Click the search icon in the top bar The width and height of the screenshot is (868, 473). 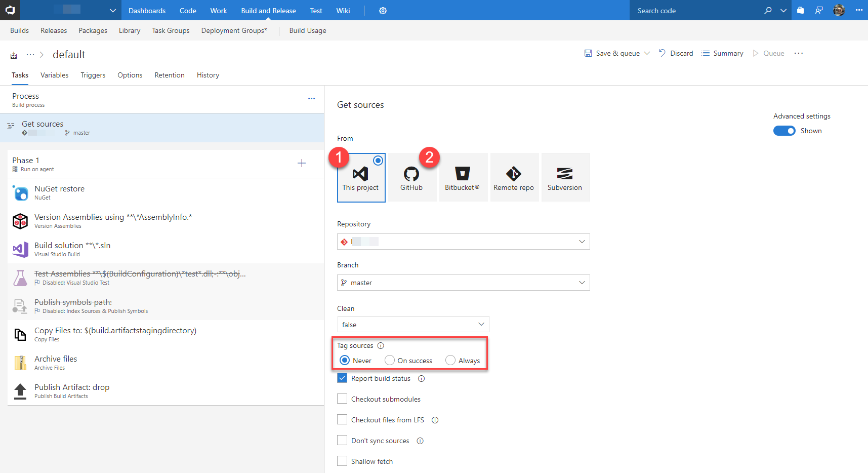click(768, 10)
